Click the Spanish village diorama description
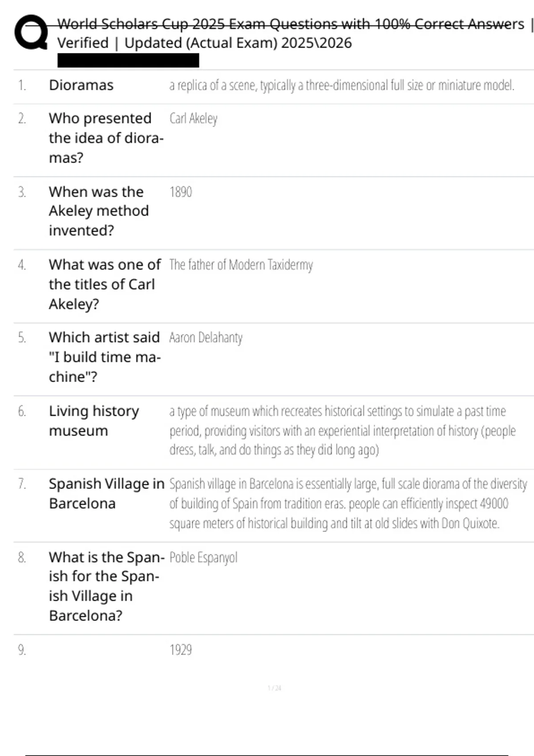The width and height of the screenshot is (534, 756). [x=348, y=503]
